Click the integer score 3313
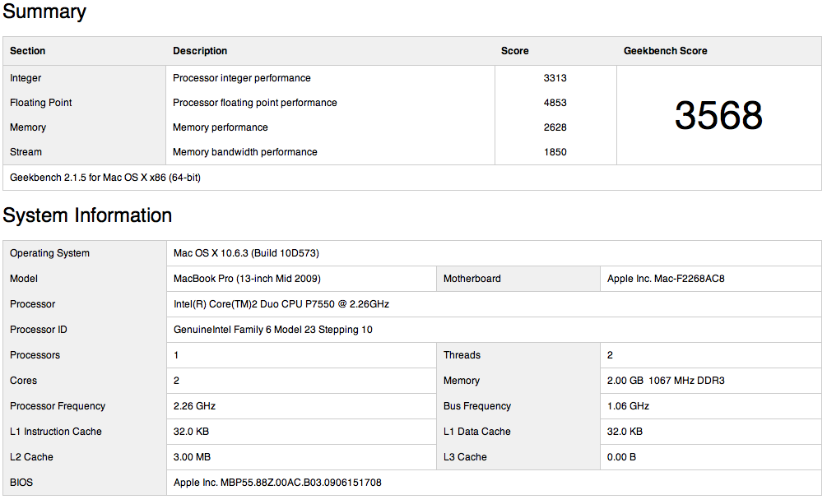 (555, 78)
